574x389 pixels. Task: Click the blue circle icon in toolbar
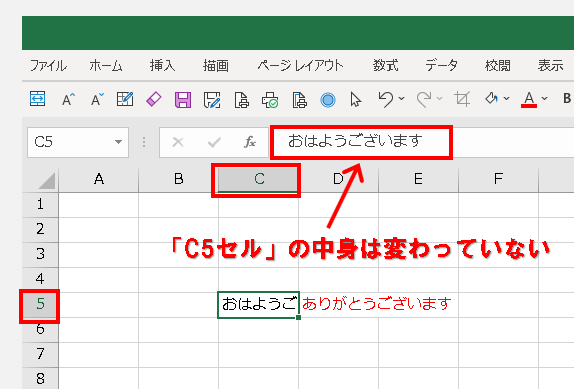coord(328,100)
